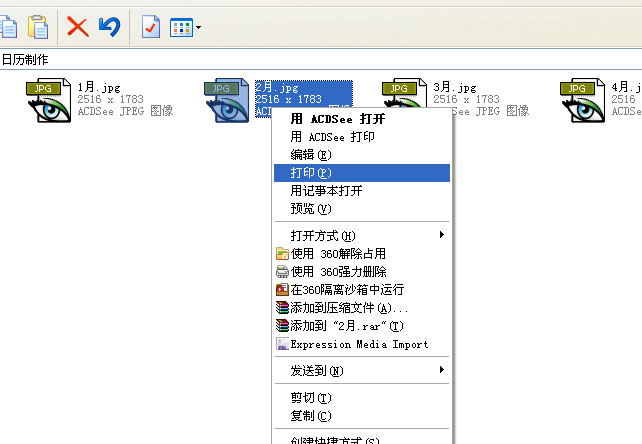This screenshot has width=642, height=444.
Task: Click the Properties checkmark page icon
Action: [151, 27]
